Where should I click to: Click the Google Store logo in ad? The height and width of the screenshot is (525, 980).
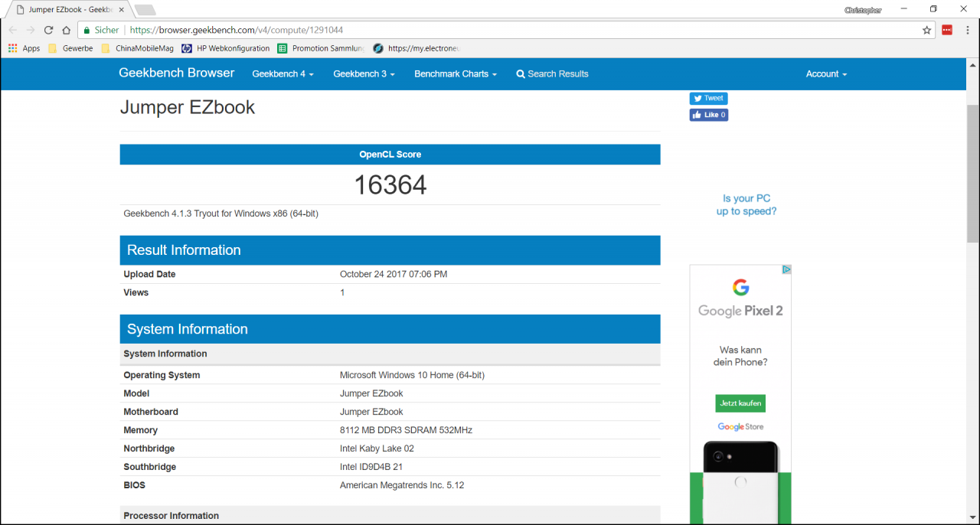coord(740,427)
